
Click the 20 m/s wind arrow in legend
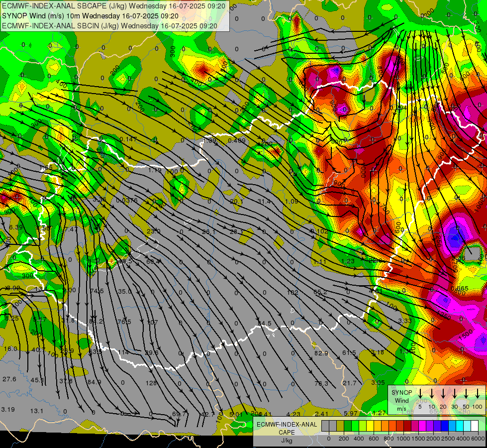(443, 393)
